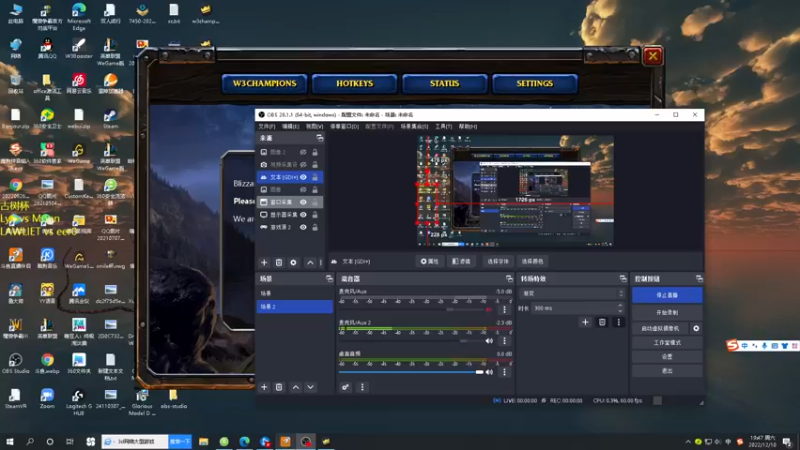Pop out the Scene Transitions dock icon
Viewport: 800px width, 450px height.
click(x=623, y=279)
